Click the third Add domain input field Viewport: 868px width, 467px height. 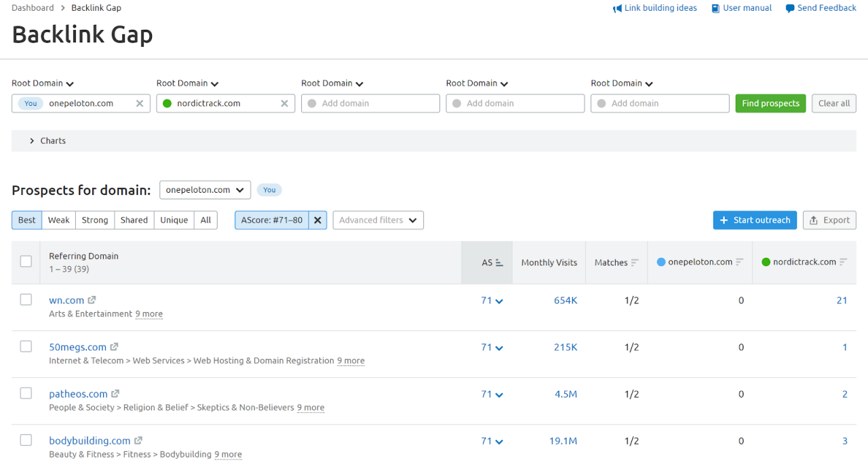point(370,103)
